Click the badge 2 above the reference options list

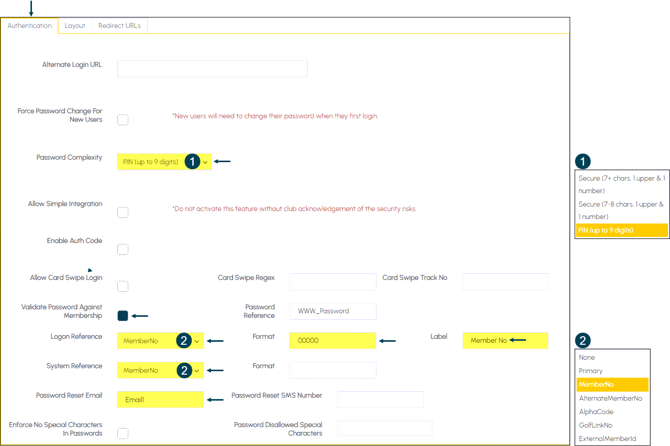[583, 340]
